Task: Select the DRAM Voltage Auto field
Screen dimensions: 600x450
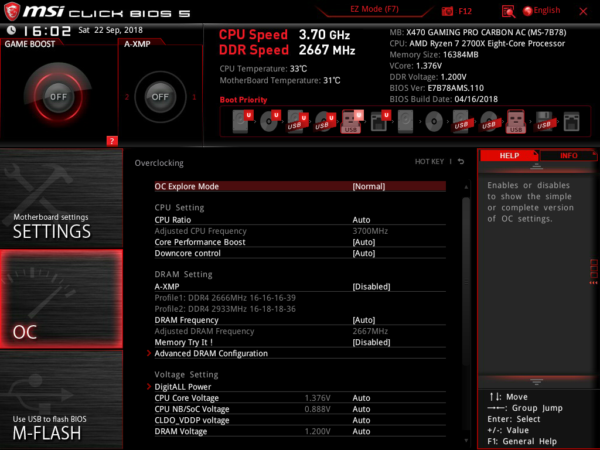Action: pos(300,431)
